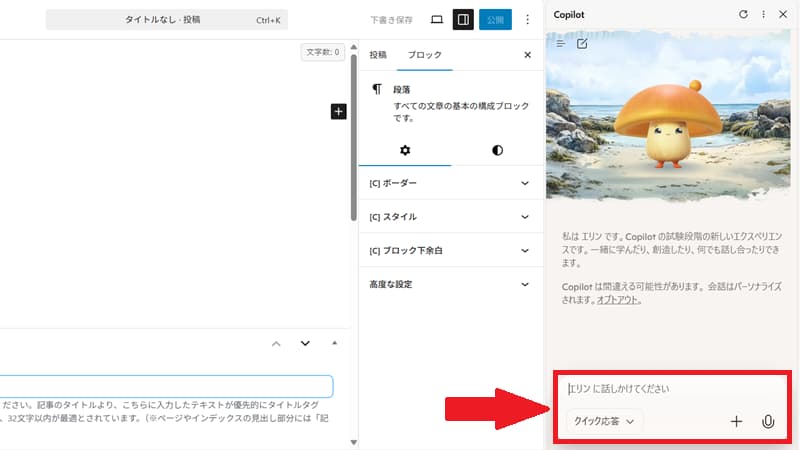Switch to the ブロック tab
Image resolution: width=800 pixels, height=450 pixels.
pyautogui.click(x=424, y=55)
